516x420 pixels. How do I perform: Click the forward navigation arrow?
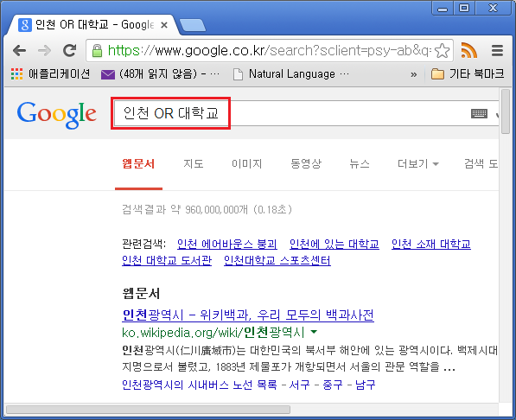[44, 51]
